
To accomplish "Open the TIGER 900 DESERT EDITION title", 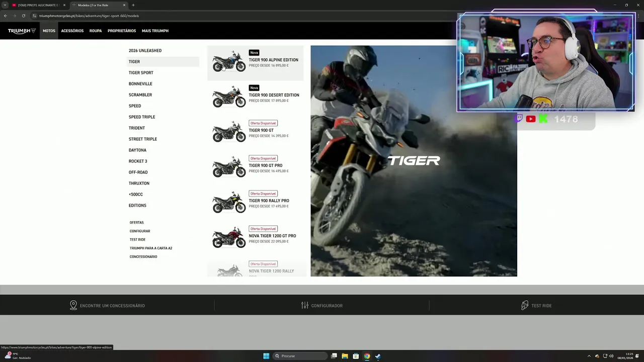I will (274, 95).
